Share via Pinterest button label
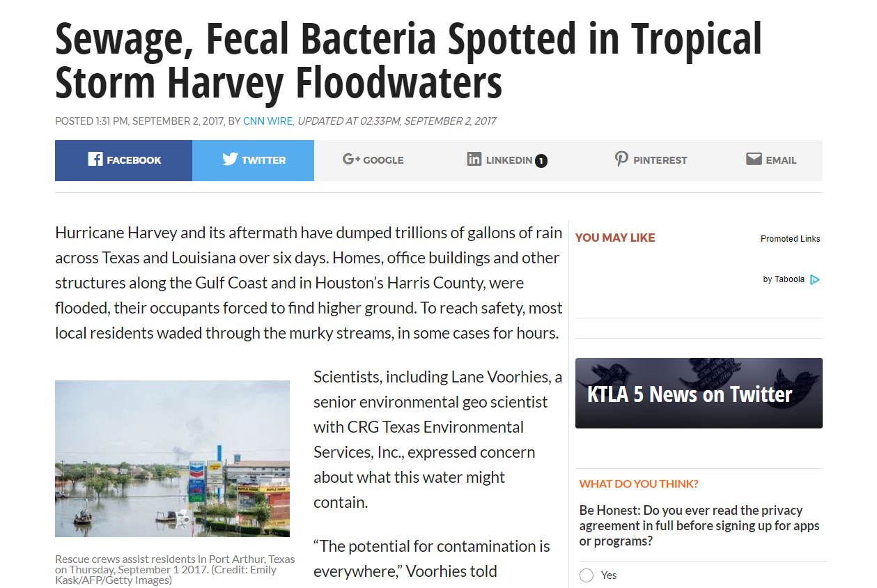The image size is (877, 588). point(660,160)
